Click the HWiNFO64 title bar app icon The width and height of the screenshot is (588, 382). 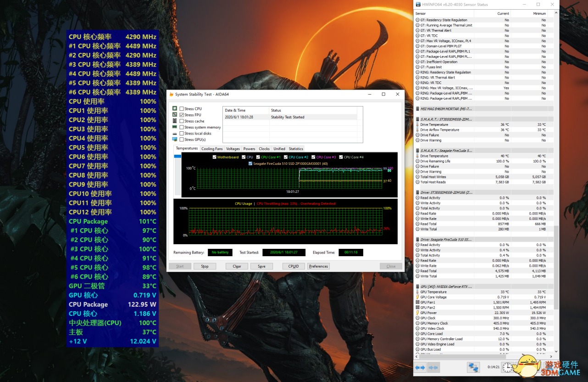(418, 5)
